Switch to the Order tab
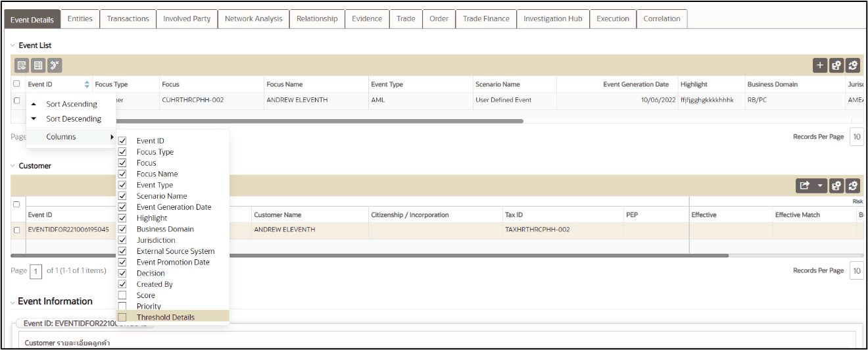 coord(439,18)
